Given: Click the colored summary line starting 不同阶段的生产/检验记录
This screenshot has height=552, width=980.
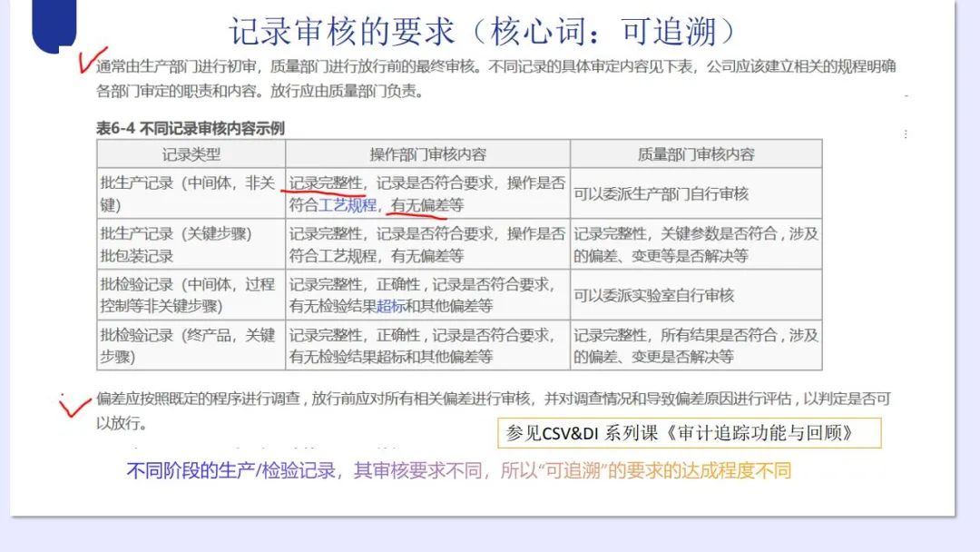Looking at the screenshot, I should coord(458,470).
